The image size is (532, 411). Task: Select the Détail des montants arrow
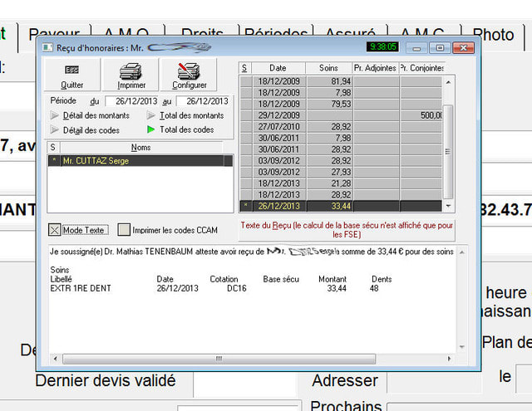click(x=56, y=115)
